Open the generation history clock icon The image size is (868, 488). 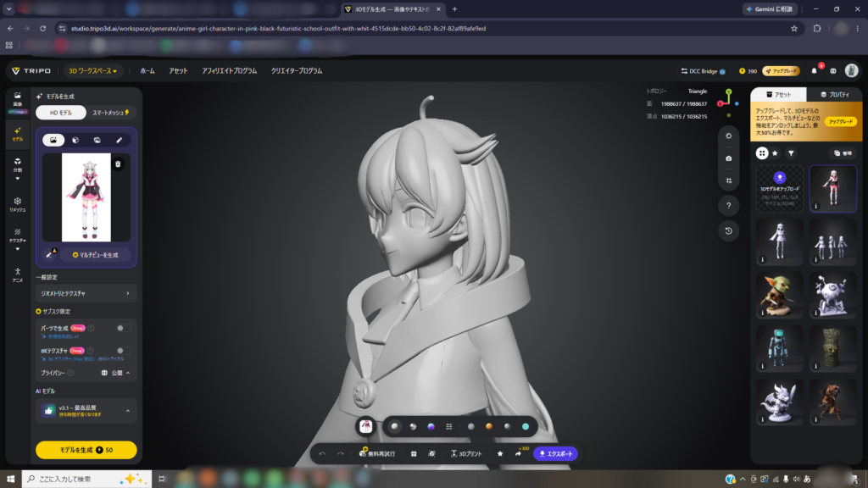coord(728,231)
